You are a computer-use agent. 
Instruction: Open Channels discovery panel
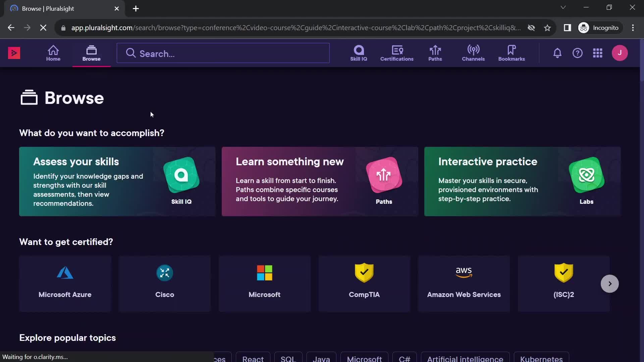point(474,53)
